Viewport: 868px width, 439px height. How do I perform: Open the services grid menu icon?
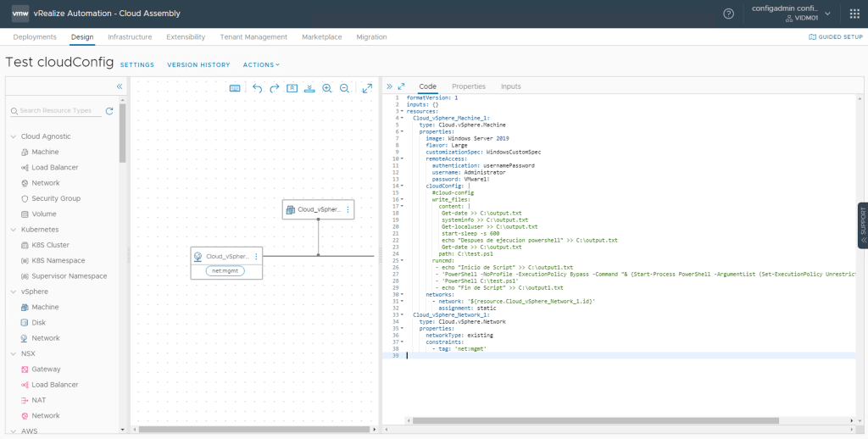853,14
